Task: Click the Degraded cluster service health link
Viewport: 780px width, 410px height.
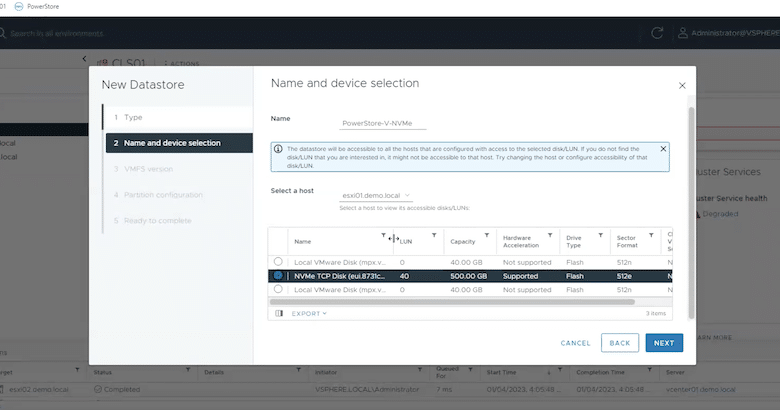Action: click(x=720, y=214)
